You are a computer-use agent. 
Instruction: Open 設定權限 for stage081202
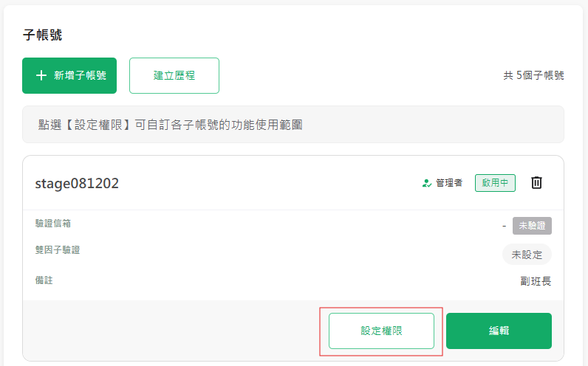381,331
